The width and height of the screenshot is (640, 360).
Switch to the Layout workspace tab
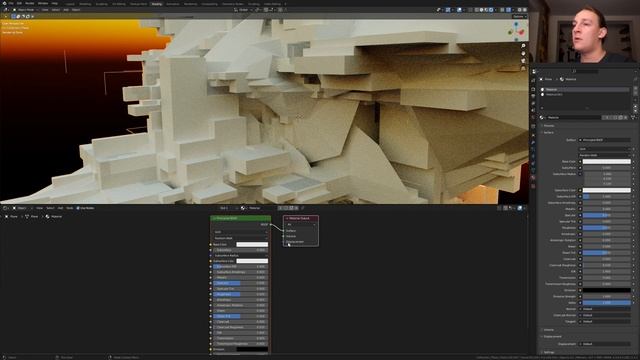coord(70,4)
